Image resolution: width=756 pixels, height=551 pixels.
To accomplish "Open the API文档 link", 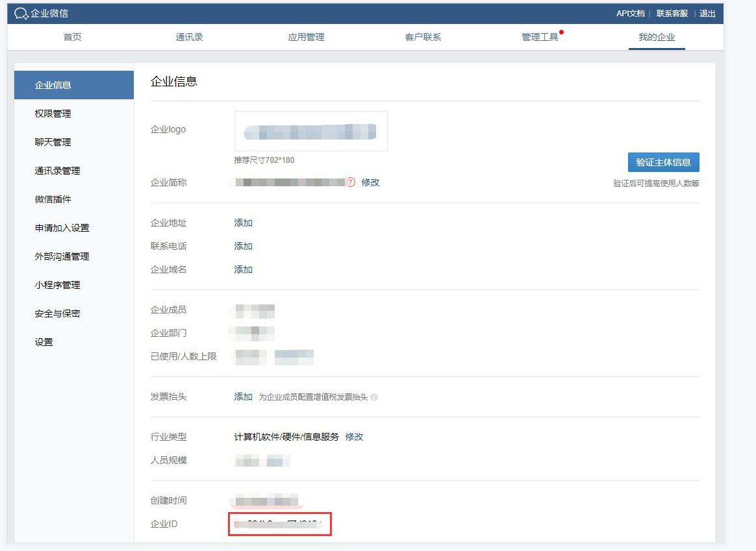I will 630,14.
